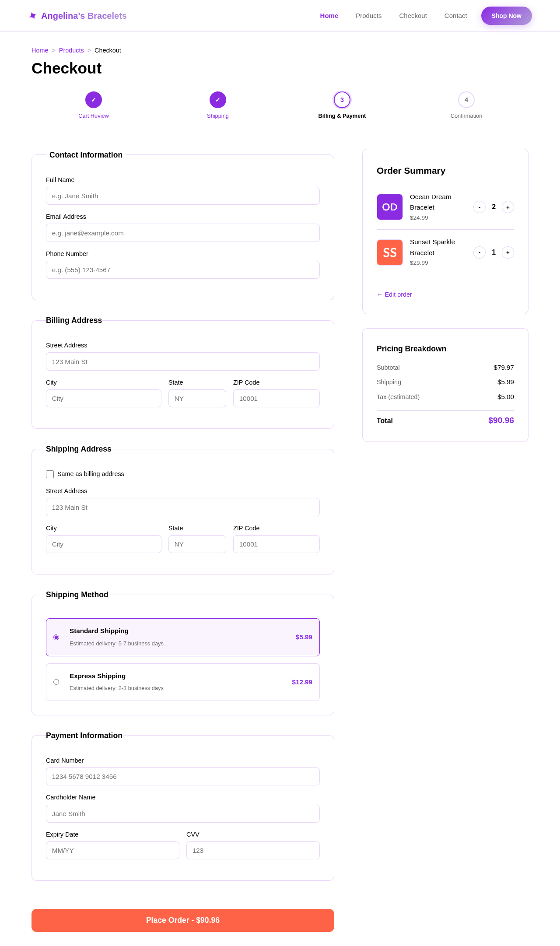The height and width of the screenshot is (946, 560).
Task: Focus the Shipping State field
Action: pos(197,544)
